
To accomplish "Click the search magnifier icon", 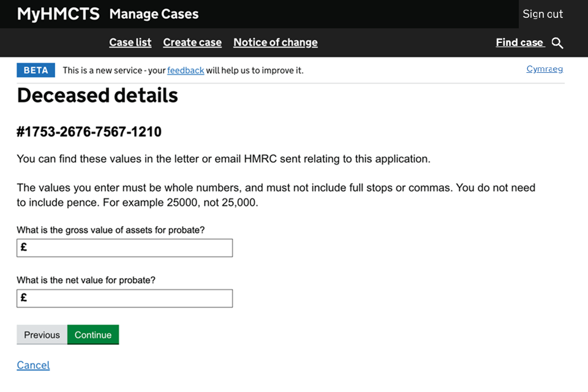I will click(557, 43).
